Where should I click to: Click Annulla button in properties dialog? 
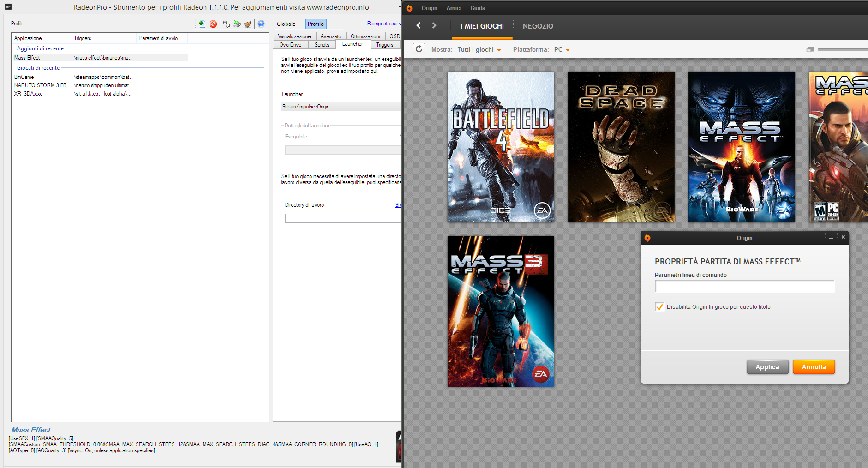point(814,367)
